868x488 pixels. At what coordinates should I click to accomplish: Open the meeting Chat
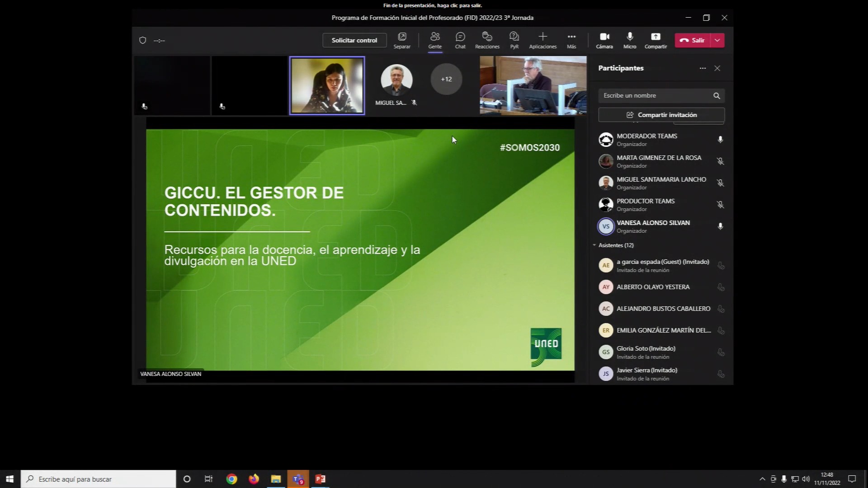pos(460,40)
